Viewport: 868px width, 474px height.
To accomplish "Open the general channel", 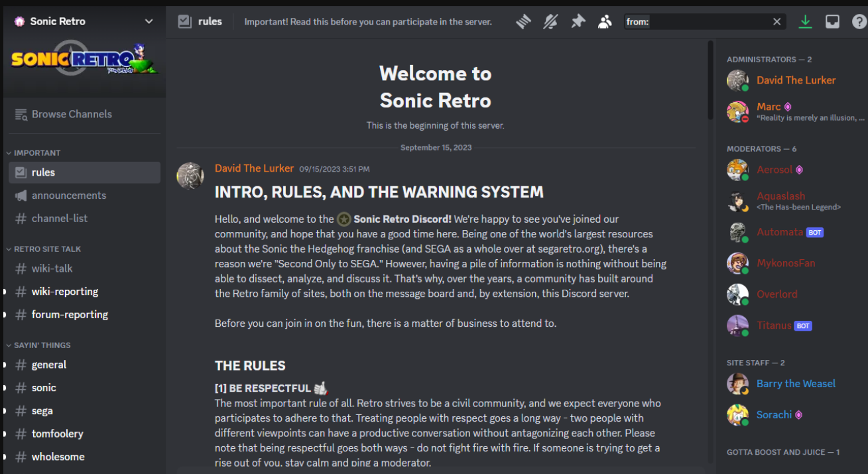I will pos(84,365).
